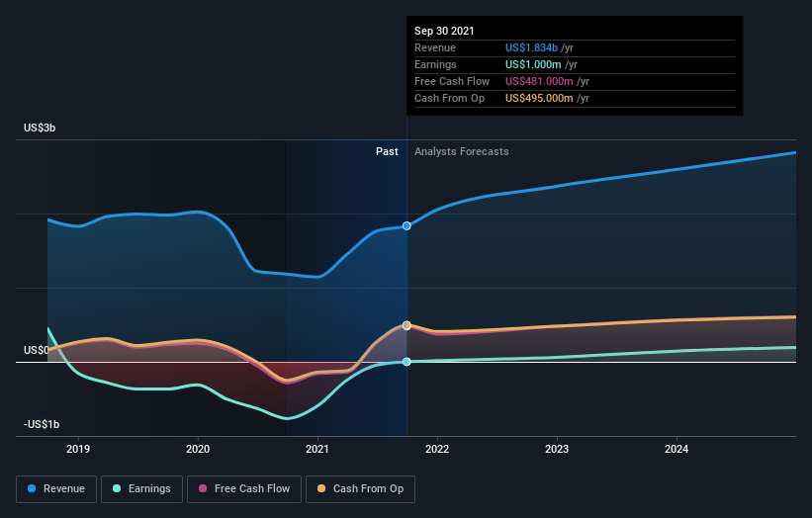The image size is (812, 518).
Task: Click the US$481.000m free cash flow value
Action: pyautogui.click(x=539, y=81)
